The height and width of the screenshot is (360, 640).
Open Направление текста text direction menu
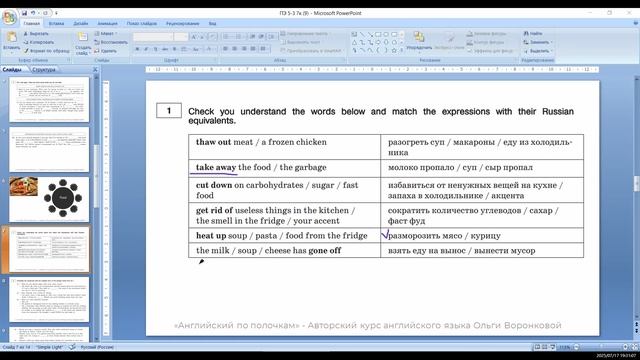[304, 34]
